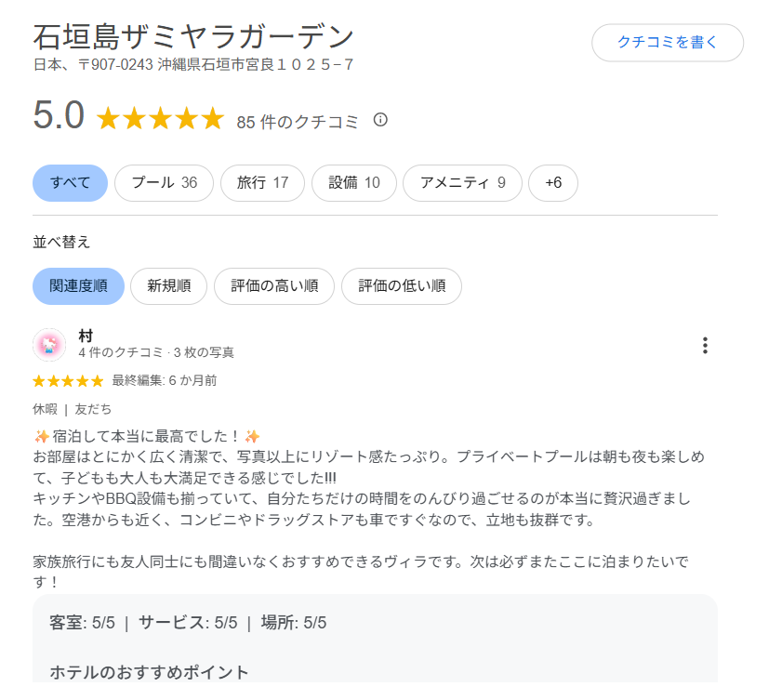Select 評価の高い順 sorting
The image size is (782, 700).
[274, 286]
